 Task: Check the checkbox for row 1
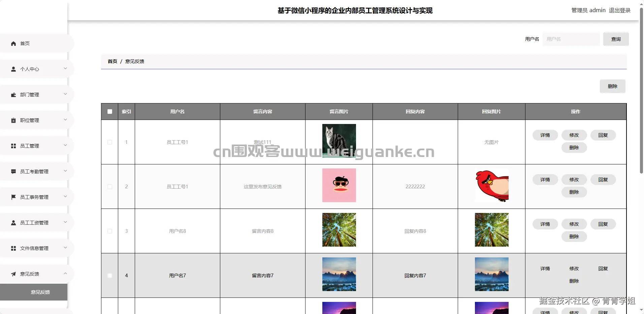[x=110, y=142]
